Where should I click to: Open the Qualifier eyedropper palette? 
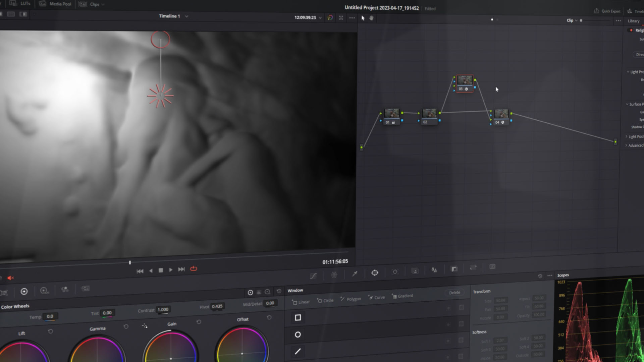pos(355,274)
